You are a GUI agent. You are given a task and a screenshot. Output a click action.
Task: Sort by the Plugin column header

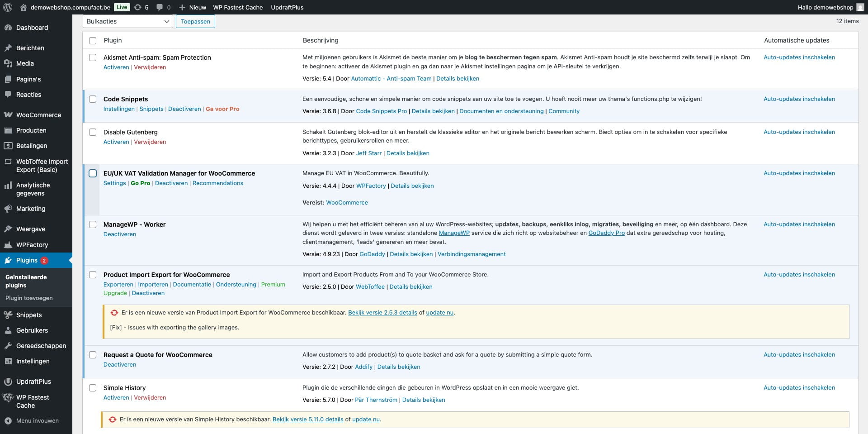(113, 40)
